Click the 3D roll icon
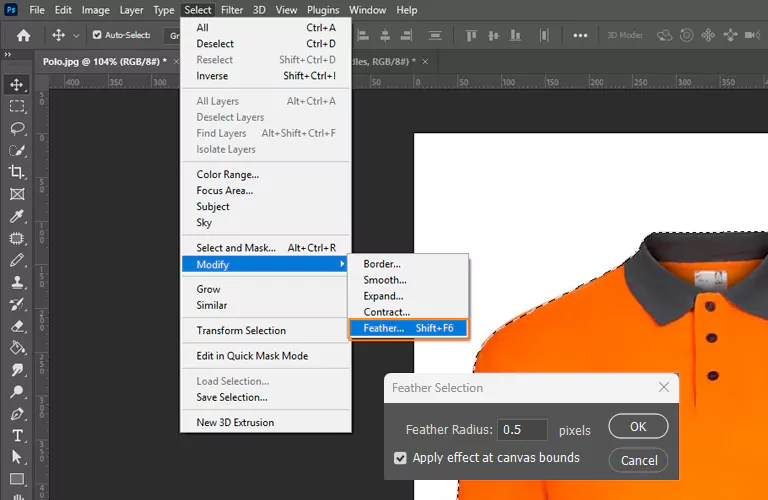768x500 pixels. click(687, 35)
